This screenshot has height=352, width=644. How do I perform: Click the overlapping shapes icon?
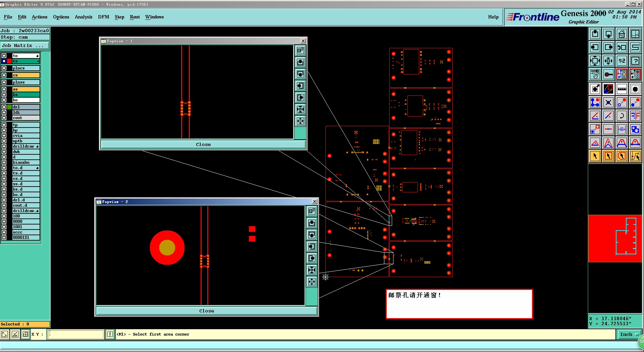(635, 129)
